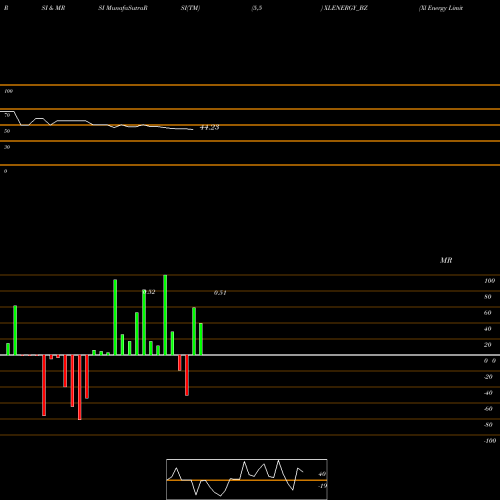Click the 40 label on MR right axis
Screen dimensions: 500x500
(488, 329)
